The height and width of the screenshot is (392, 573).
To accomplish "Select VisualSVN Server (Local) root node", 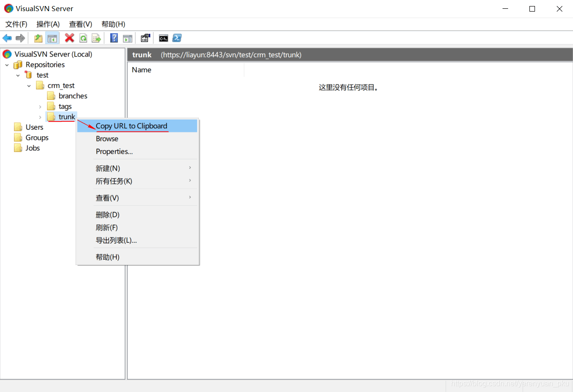I will point(53,54).
